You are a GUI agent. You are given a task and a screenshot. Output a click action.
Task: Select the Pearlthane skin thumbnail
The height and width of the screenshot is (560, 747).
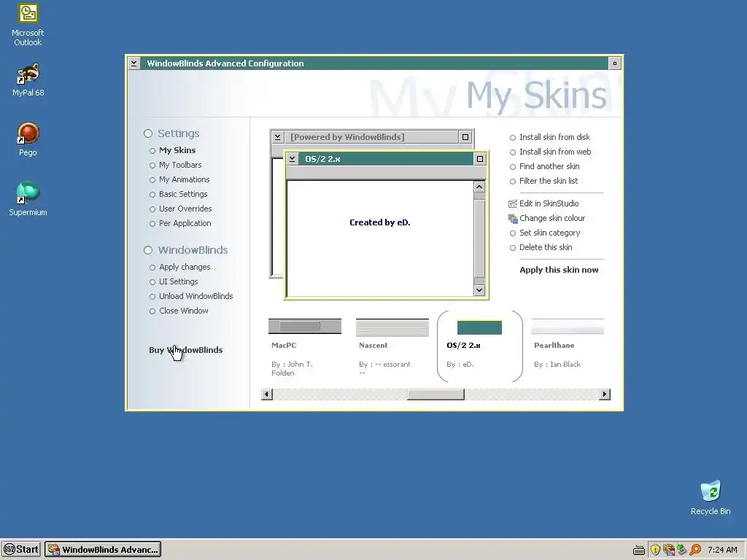[568, 327]
